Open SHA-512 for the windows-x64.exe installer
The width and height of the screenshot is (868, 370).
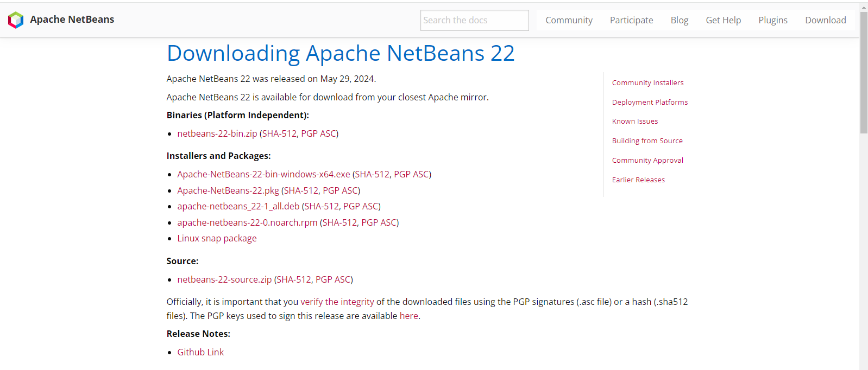(x=372, y=174)
